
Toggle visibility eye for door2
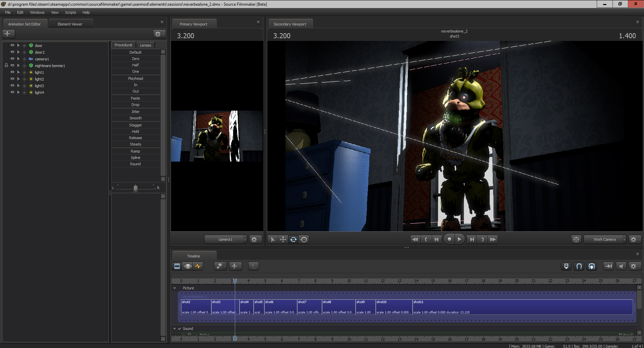12,52
